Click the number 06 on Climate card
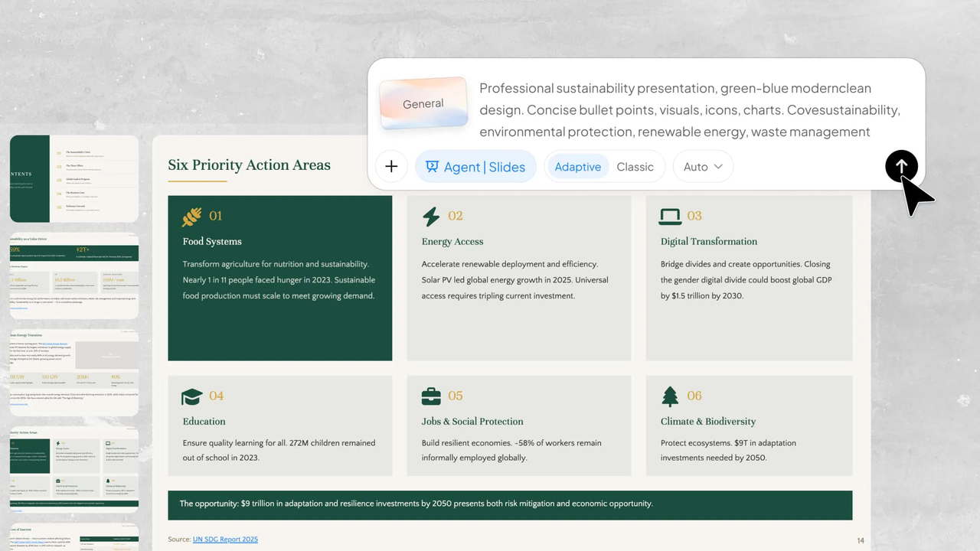This screenshot has height=551, width=980. tap(694, 396)
